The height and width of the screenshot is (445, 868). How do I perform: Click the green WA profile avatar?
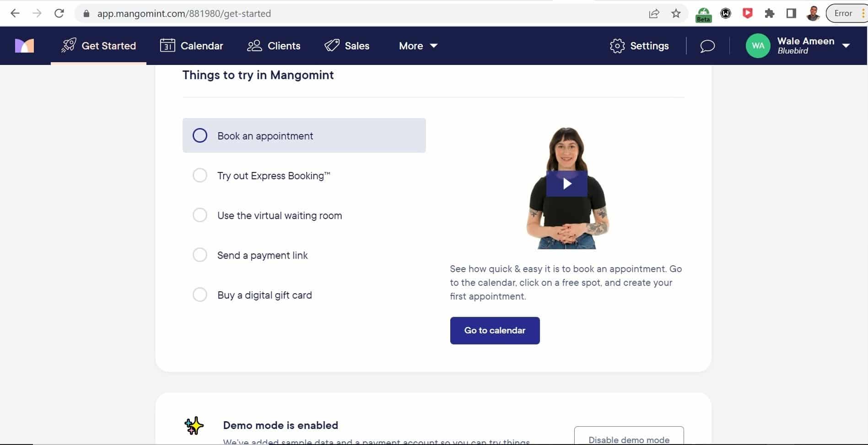click(758, 46)
